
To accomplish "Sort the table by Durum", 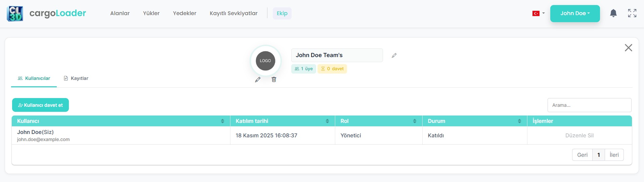I will point(519,121).
